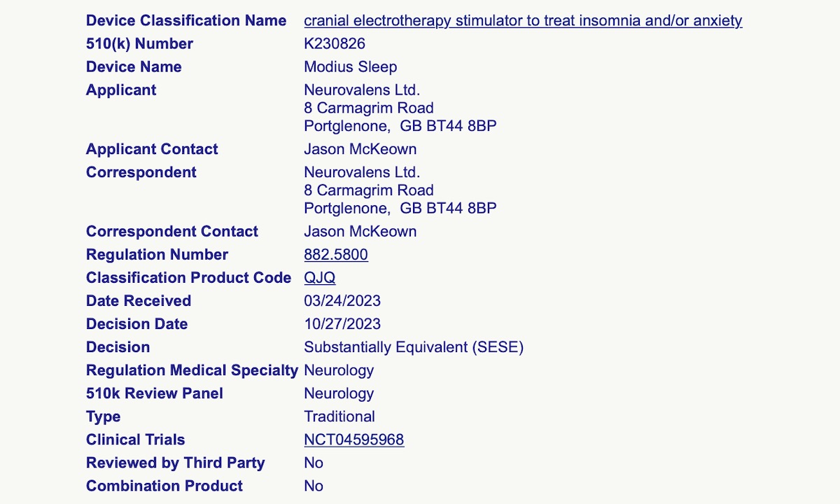Click the Regulation Medical Specialty label
This screenshot has width=840, height=504.
click(192, 370)
